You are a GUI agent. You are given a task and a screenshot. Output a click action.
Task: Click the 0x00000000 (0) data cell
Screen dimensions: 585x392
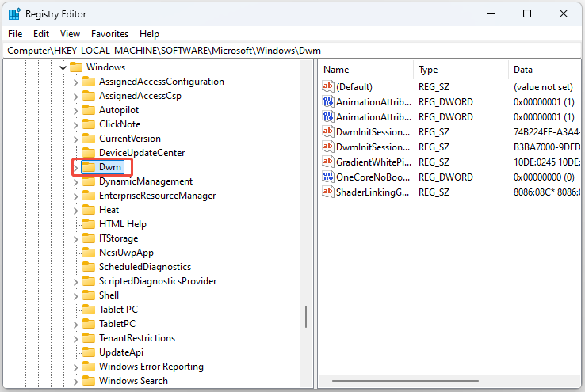click(x=544, y=177)
